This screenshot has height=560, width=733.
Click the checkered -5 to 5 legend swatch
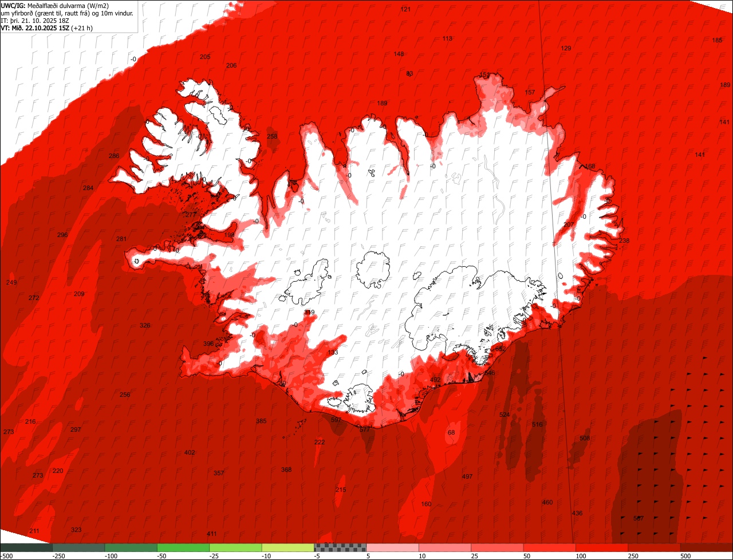[340, 547]
